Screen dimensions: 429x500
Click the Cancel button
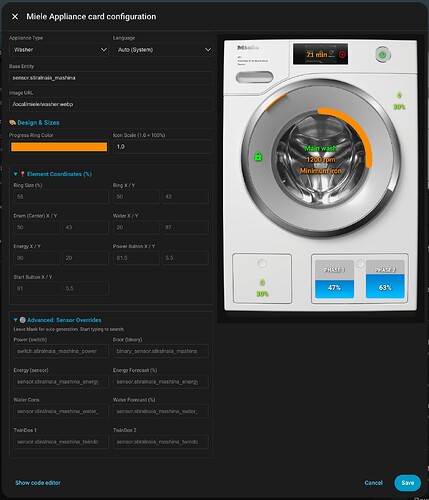point(374,483)
